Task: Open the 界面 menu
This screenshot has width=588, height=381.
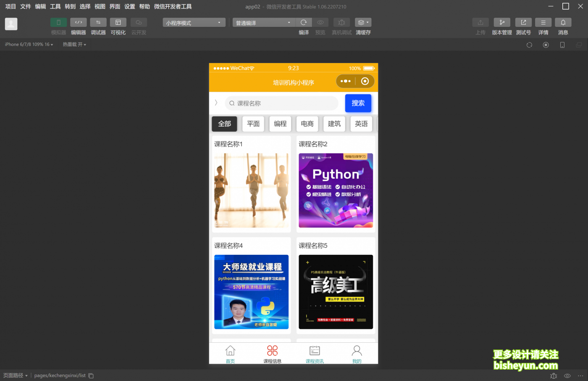Action: point(115,6)
